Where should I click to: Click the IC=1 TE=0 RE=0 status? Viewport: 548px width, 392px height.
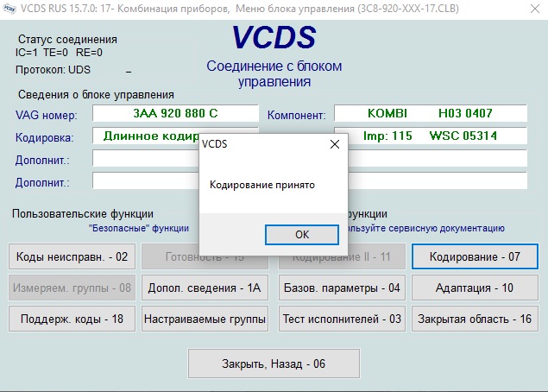[x=59, y=53]
